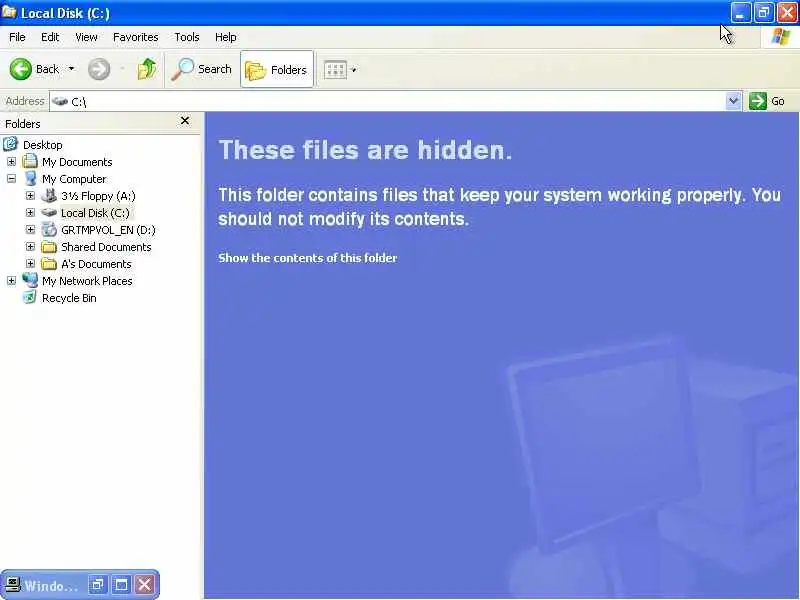Open the Help menu
The height and width of the screenshot is (600, 800).
click(226, 37)
